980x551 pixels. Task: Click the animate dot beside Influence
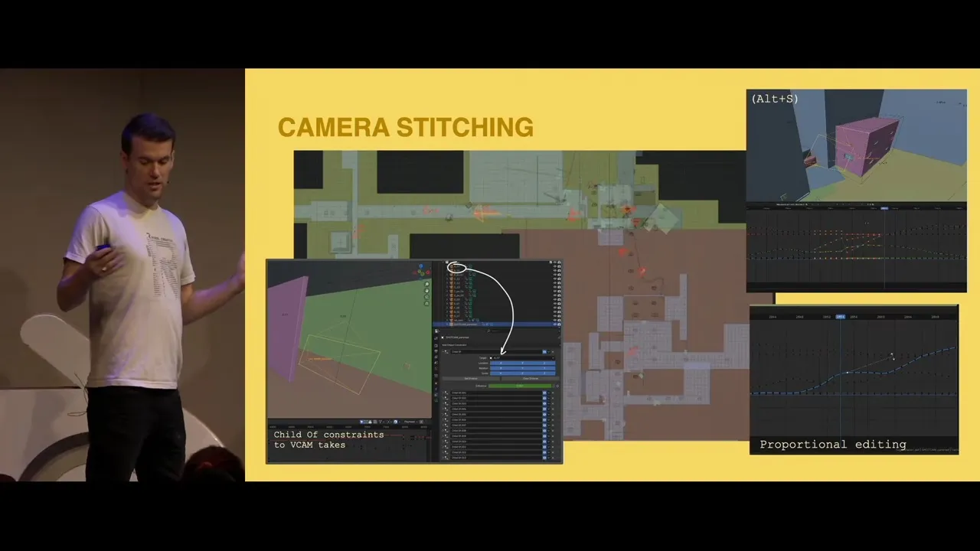(x=557, y=386)
